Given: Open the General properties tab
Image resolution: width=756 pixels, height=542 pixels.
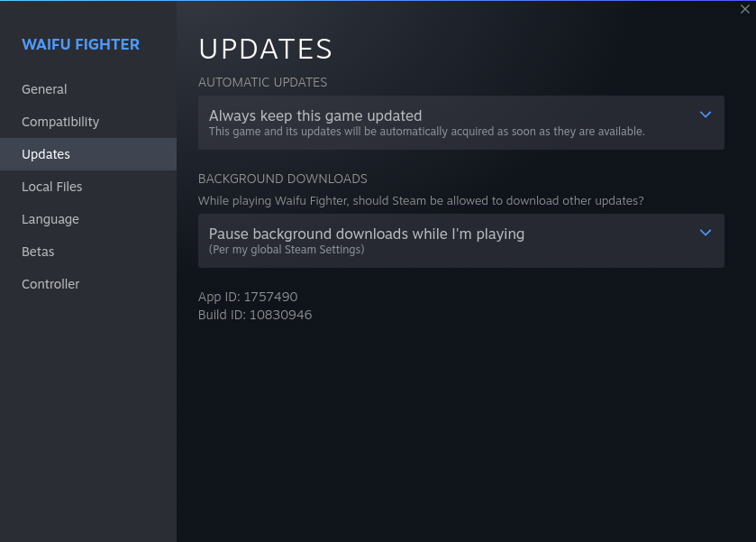Looking at the screenshot, I should coord(88,89).
